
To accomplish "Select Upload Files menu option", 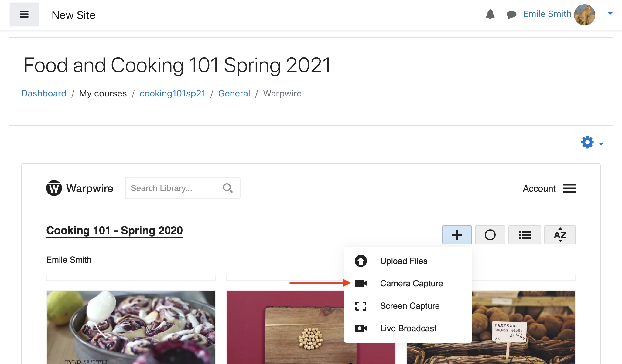I will (403, 261).
